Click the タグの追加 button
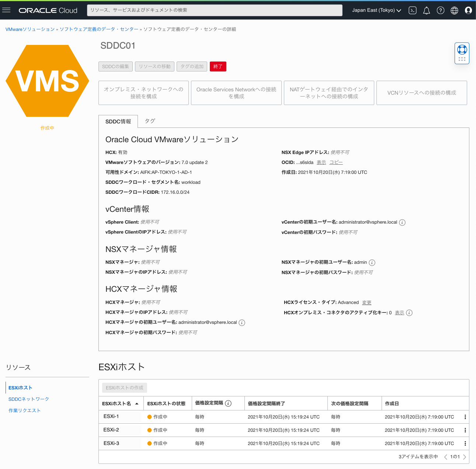The image size is (476, 469). 192,67
